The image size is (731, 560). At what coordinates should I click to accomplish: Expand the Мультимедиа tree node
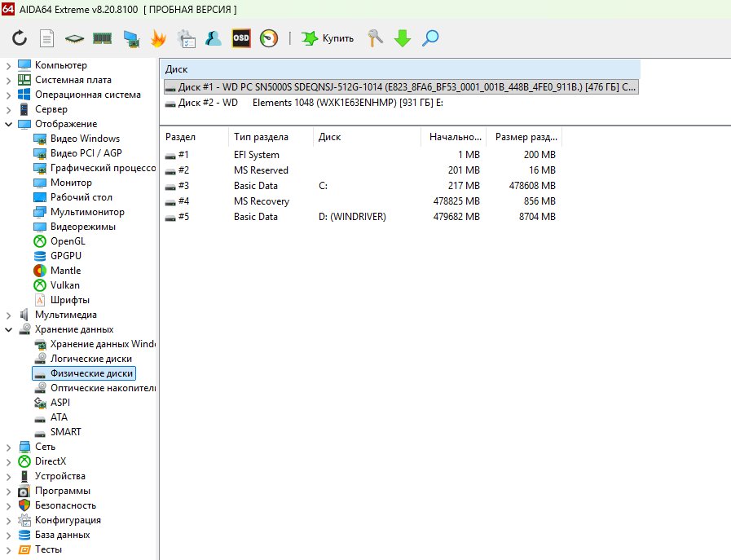[x=8, y=315]
